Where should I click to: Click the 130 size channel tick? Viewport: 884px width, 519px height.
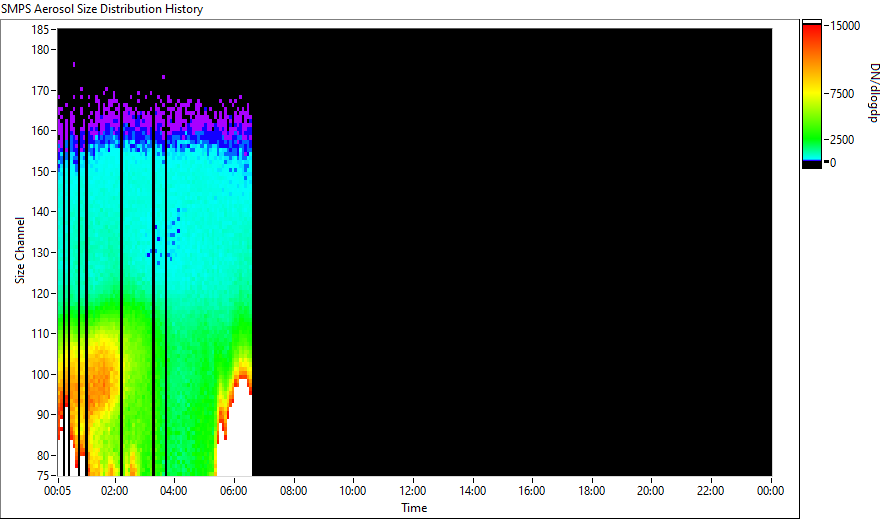click(x=41, y=252)
